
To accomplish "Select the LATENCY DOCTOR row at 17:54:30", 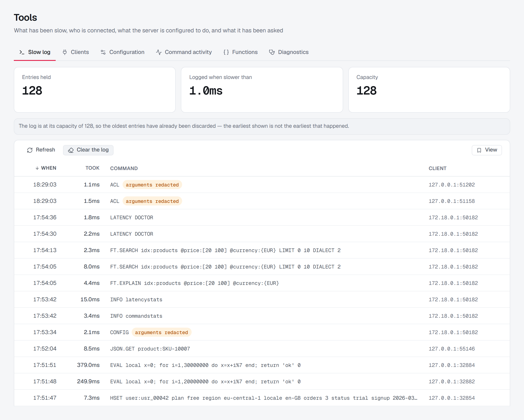I will [262, 234].
